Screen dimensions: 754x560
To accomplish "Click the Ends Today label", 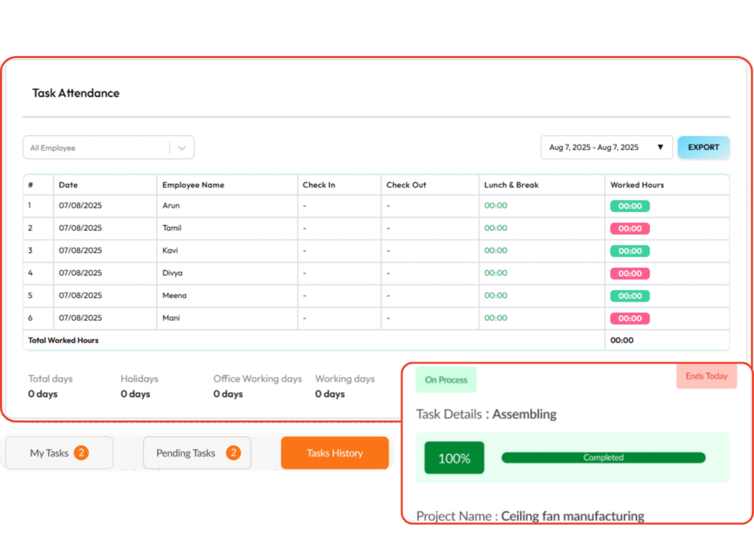I will pos(706,376).
